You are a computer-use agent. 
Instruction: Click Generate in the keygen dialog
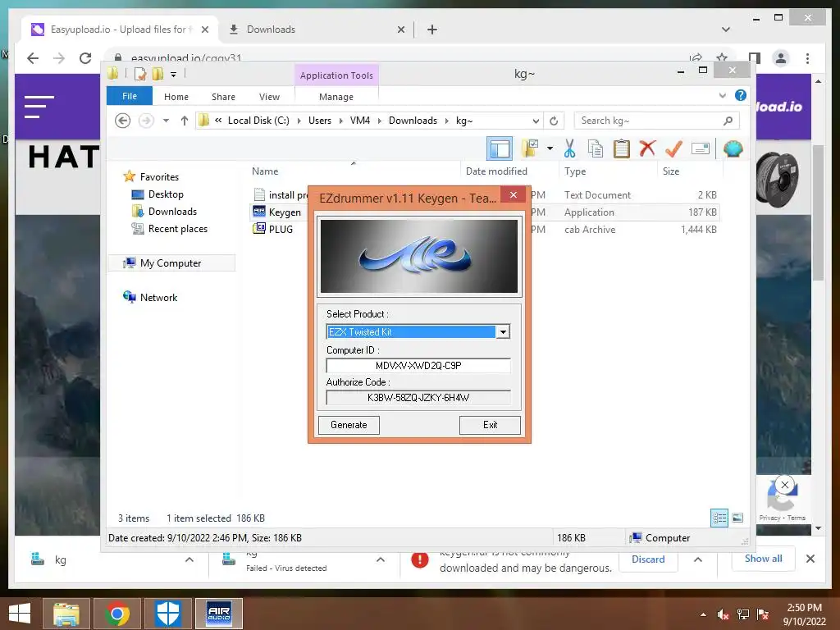[349, 425]
